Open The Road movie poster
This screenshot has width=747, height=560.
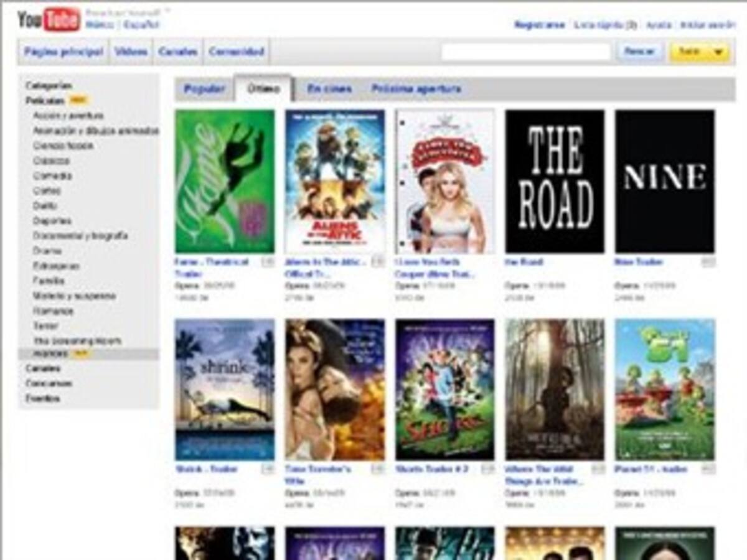click(555, 181)
